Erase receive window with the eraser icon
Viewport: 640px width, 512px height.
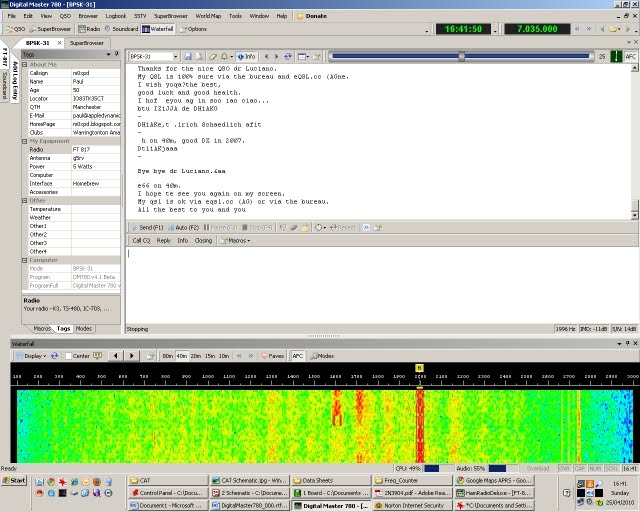click(213, 57)
